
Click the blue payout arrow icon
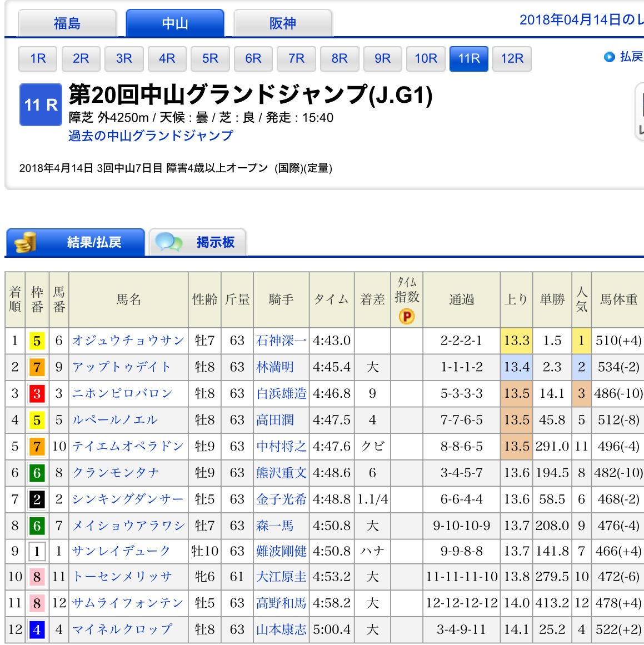tap(609, 57)
